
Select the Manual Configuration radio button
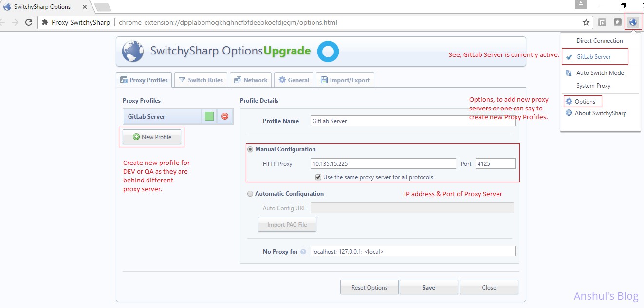click(x=250, y=149)
